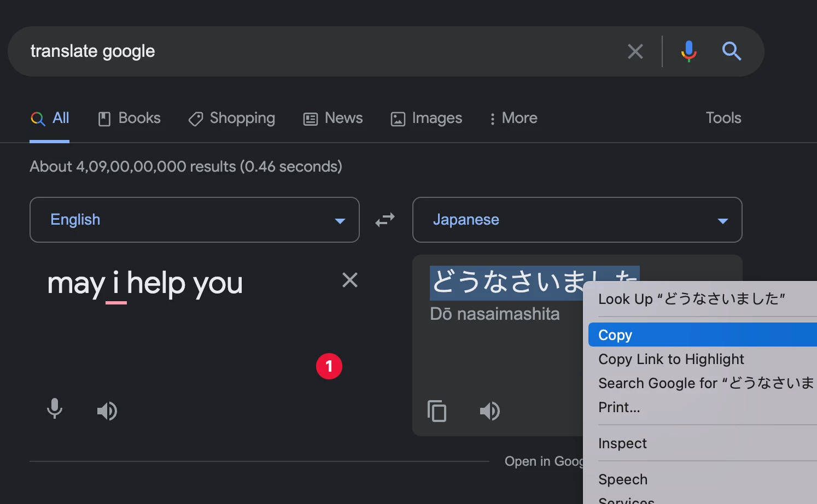Open the Japanese target language dropdown

[x=577, y=220]
